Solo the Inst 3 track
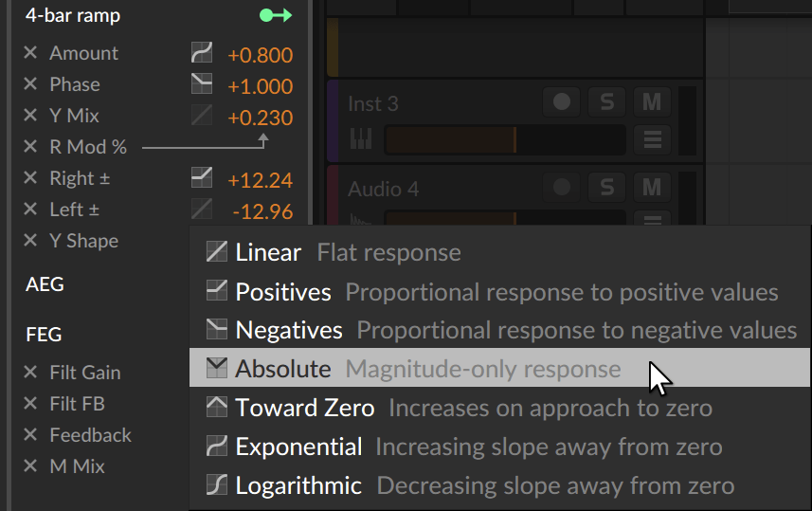The width and height of the screenshot is (812, 511). pyautogui.click(x=606, y=101)
